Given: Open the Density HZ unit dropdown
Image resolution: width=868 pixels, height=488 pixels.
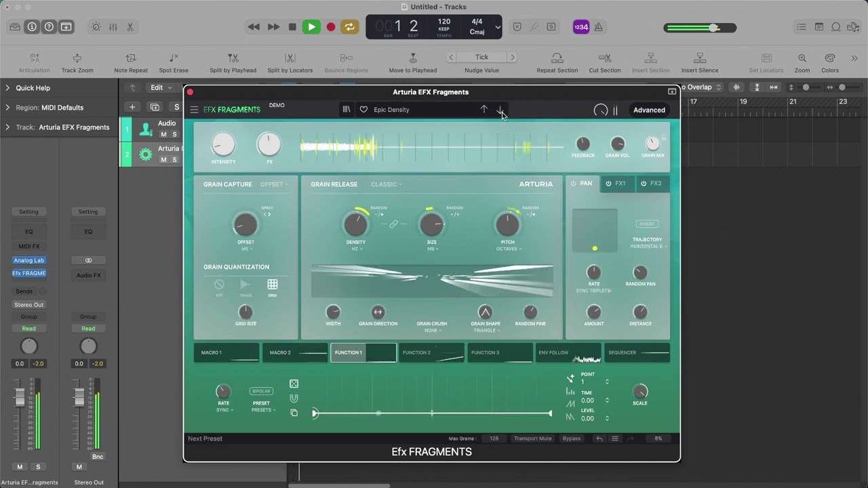Looking at the screenshot, I should coord(356,249).
